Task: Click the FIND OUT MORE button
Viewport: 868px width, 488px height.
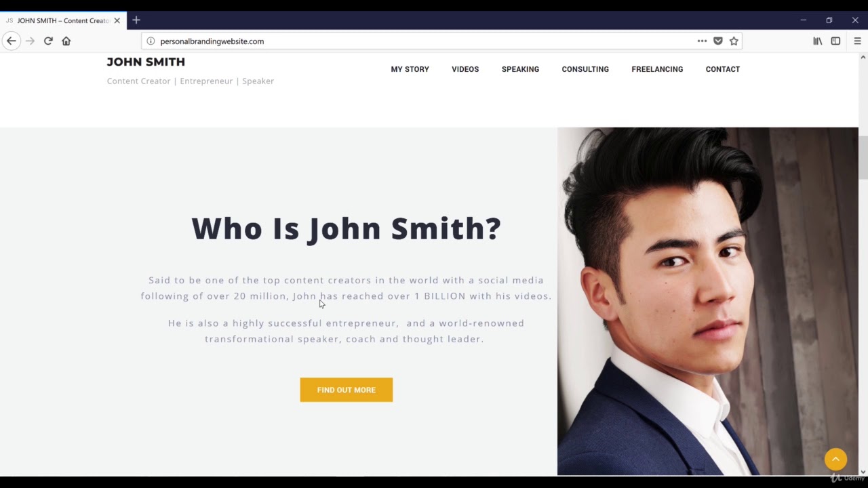Action: [x=347, y=390]
